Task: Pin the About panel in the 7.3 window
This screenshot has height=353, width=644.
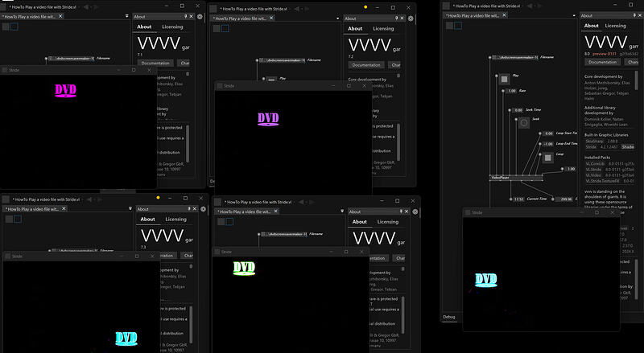Action: click(189, 208)
